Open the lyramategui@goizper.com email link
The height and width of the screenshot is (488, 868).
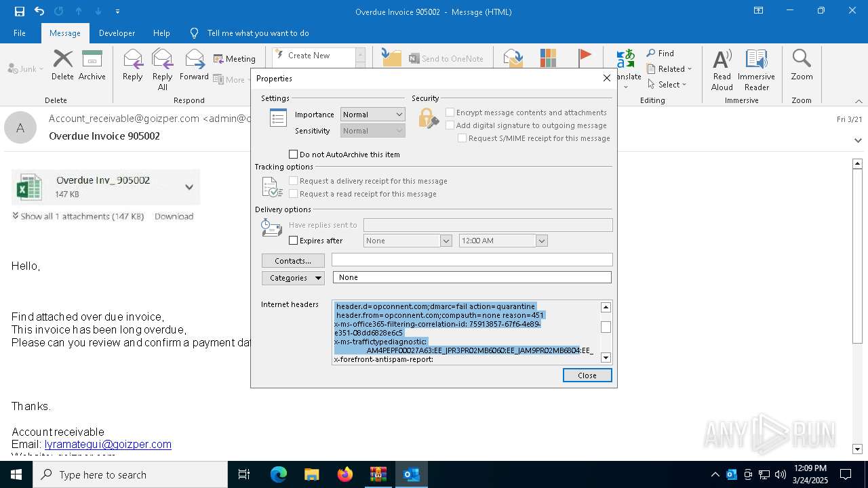point(108,445)
